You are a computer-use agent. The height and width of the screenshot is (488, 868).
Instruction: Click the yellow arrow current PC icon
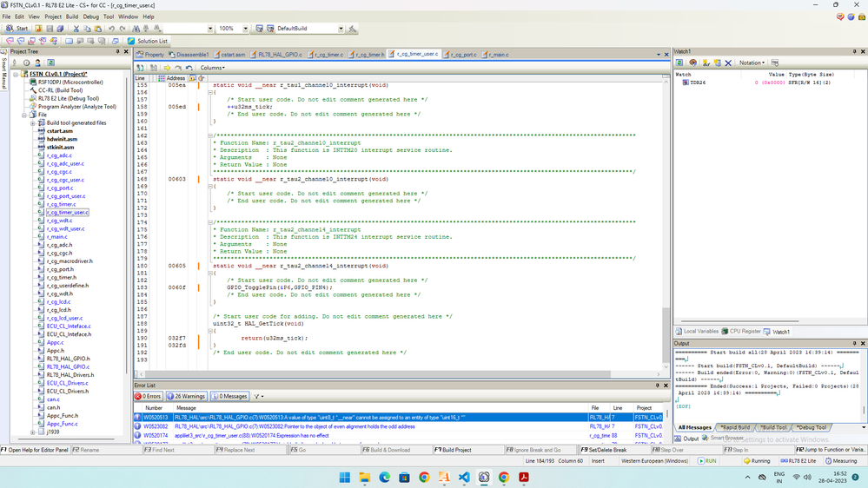click(167, 68)
